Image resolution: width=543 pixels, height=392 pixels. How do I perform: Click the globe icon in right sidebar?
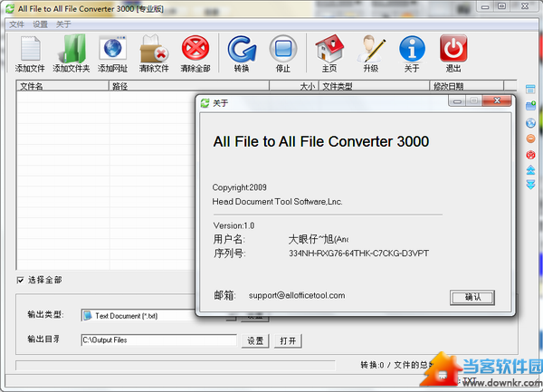click(x=530, y=122)
